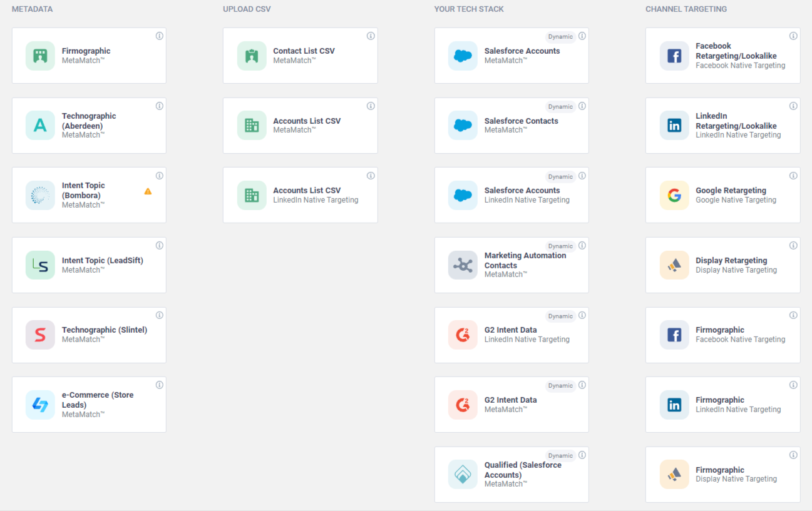
Task: Click the "UPLOAD CSV" column heading
Action: click(x=247, y=9)
